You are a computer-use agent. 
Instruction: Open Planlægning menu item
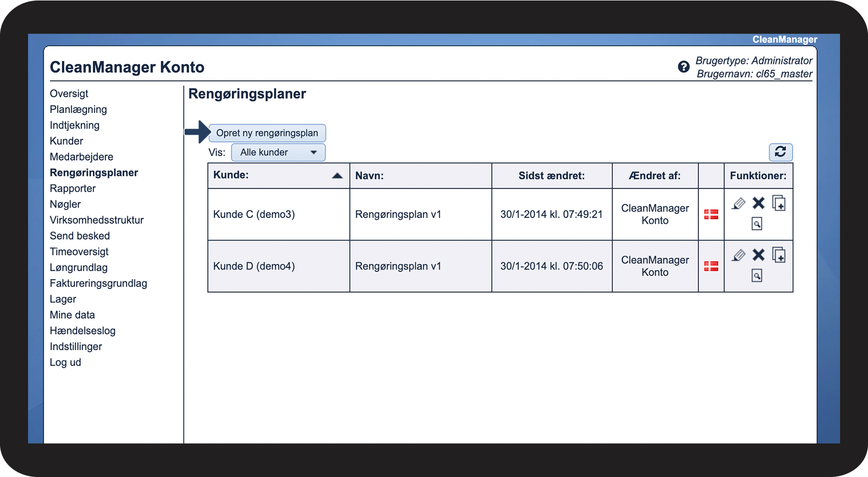pos(78,110)
